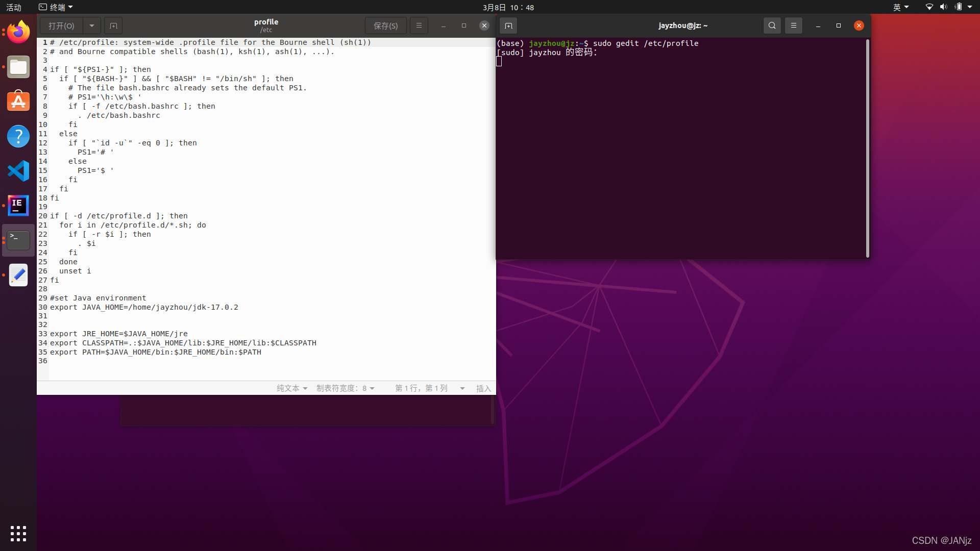The width and height of the screenshot is (980, 551).
Task: Change the tab width dropdown
Action: [346, 388]
